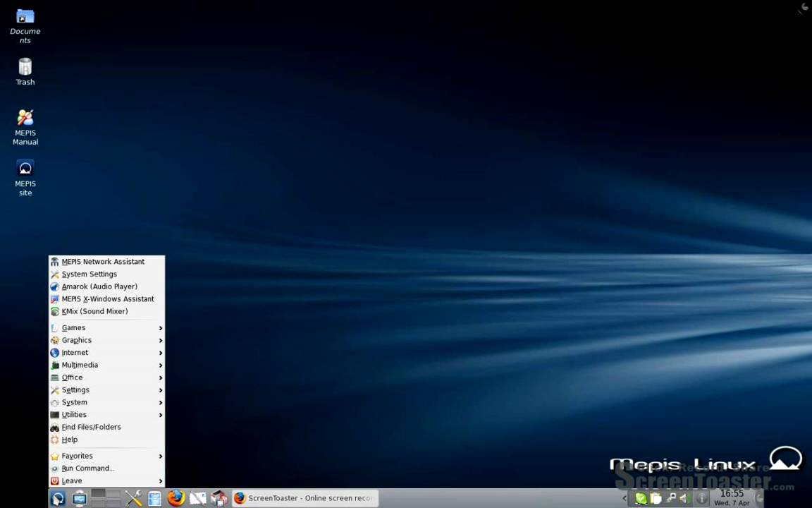
Task: Open System Settings from the menu
Action: pyautogui.click(x=106, y=274)
